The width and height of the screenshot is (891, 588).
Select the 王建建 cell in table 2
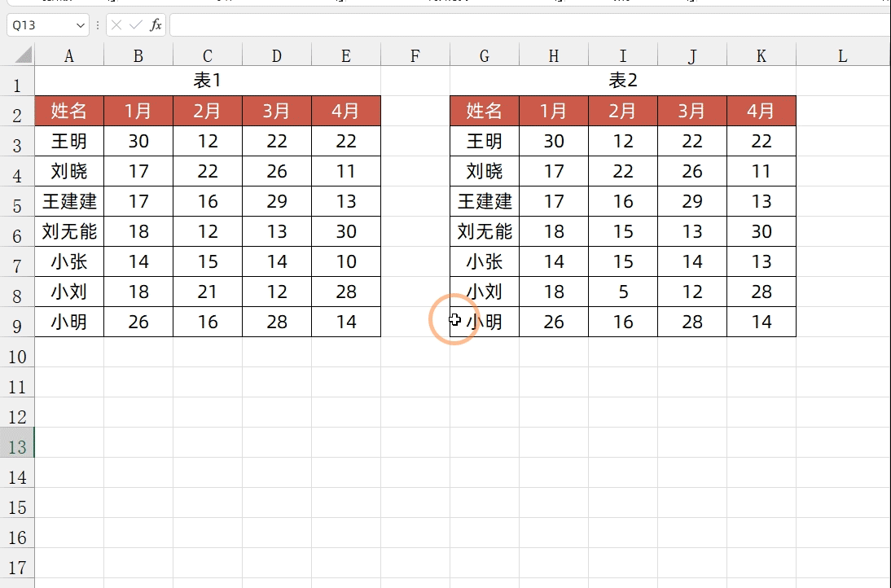(485, 201)
